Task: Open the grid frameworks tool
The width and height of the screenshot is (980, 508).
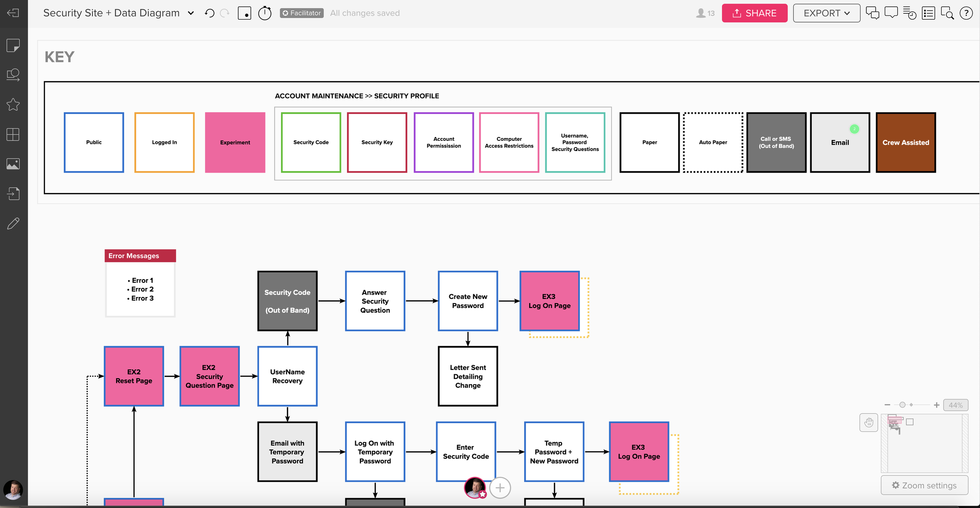Action: (13, 134)
